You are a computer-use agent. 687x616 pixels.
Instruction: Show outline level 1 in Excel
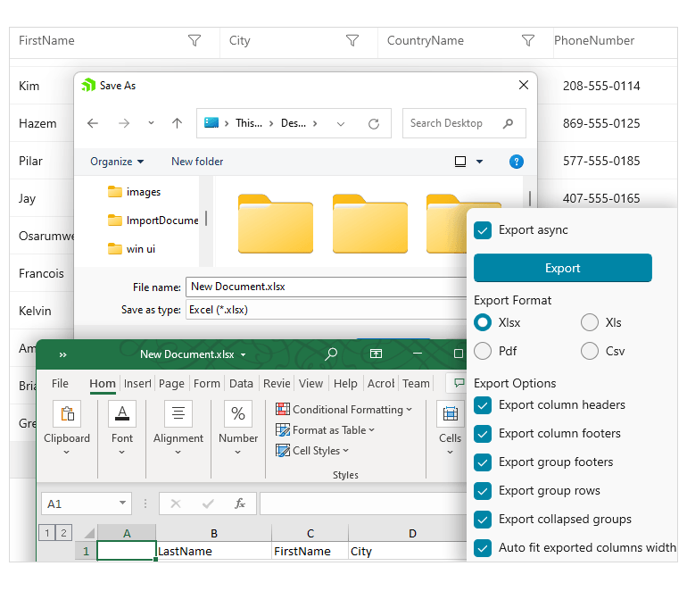tap(47, 533)
